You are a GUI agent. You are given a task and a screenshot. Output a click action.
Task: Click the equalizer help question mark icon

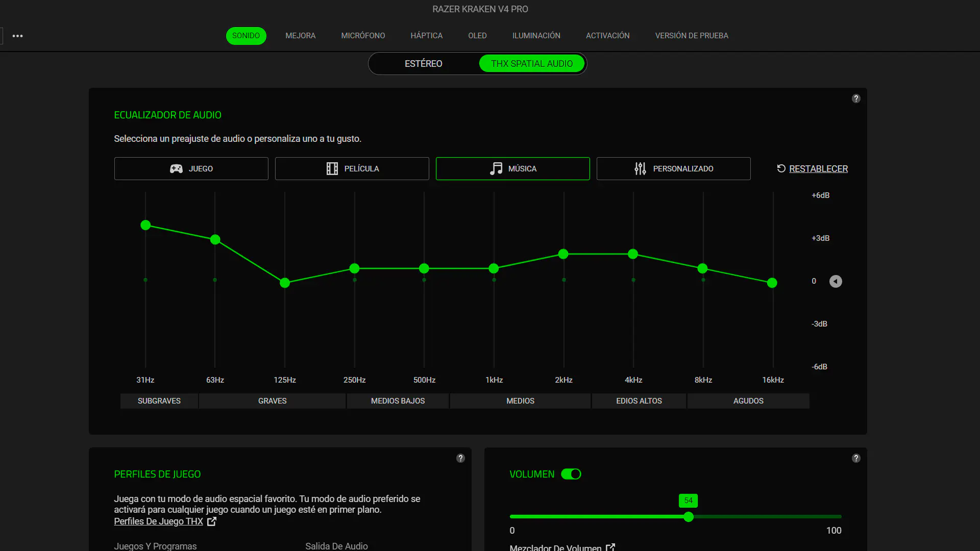point(856,98)
